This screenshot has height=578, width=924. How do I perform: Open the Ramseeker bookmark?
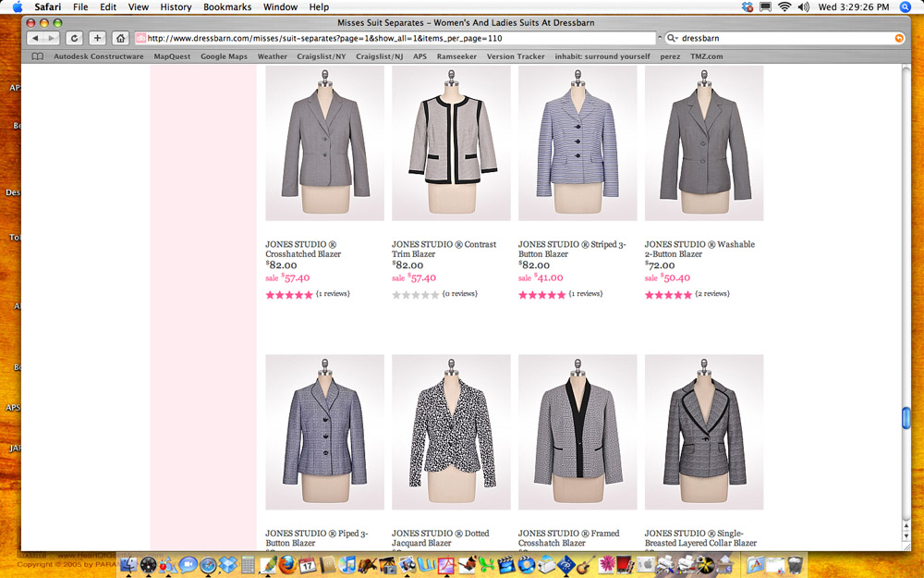pos(456,56)
